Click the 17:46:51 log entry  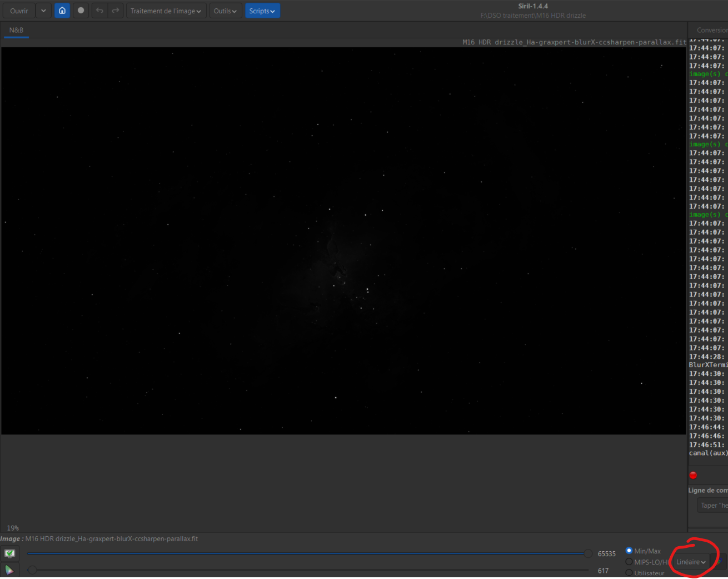(707, 444)
